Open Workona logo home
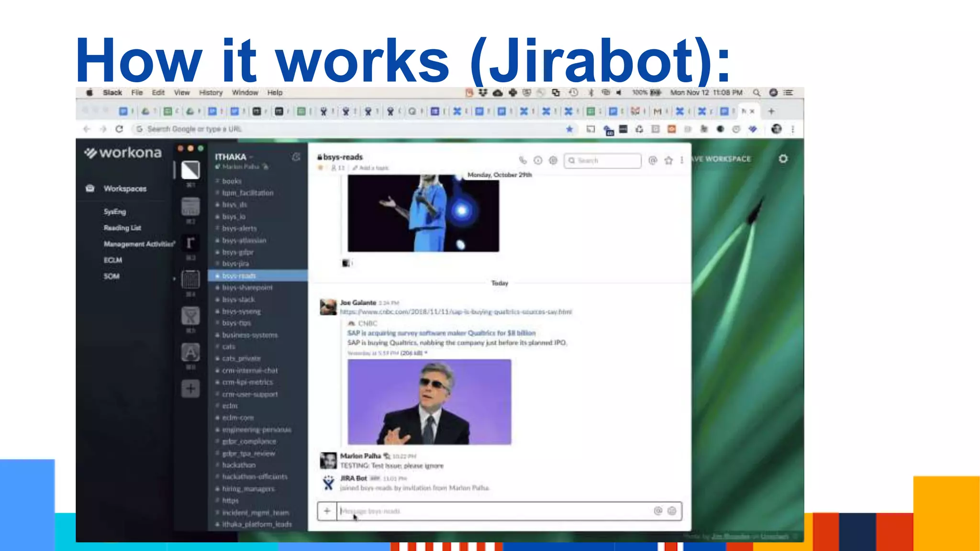980x551 pixels. (123, 153)
